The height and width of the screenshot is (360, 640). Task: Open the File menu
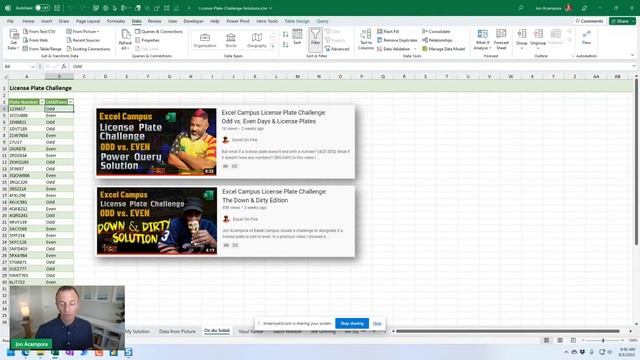click(x=10, y=21)
